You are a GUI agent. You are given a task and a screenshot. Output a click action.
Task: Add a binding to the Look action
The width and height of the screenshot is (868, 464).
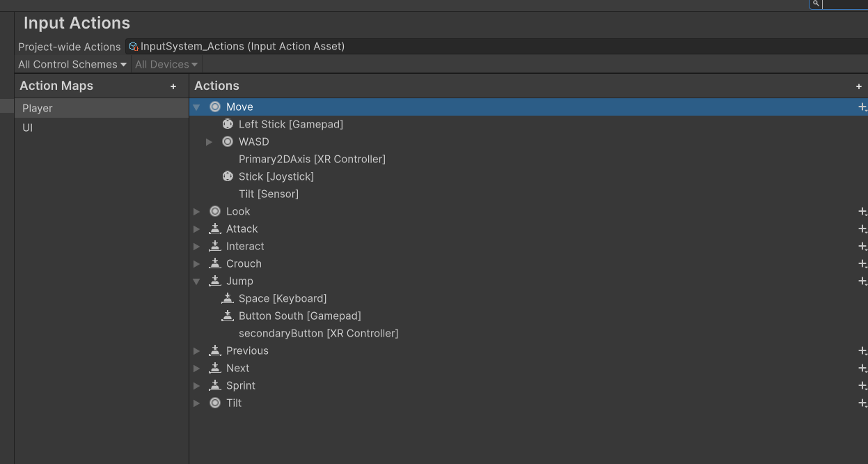click(862, 212)
